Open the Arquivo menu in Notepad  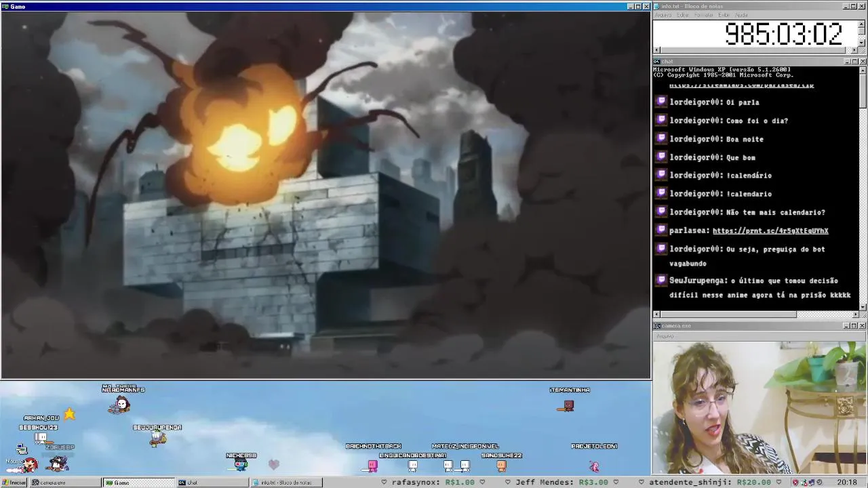pyautogui.click(x=663, y=15)
